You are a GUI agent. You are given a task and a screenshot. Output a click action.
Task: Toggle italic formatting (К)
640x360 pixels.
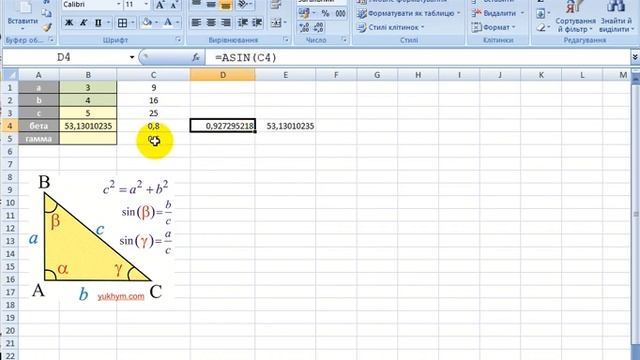(83, 23)
